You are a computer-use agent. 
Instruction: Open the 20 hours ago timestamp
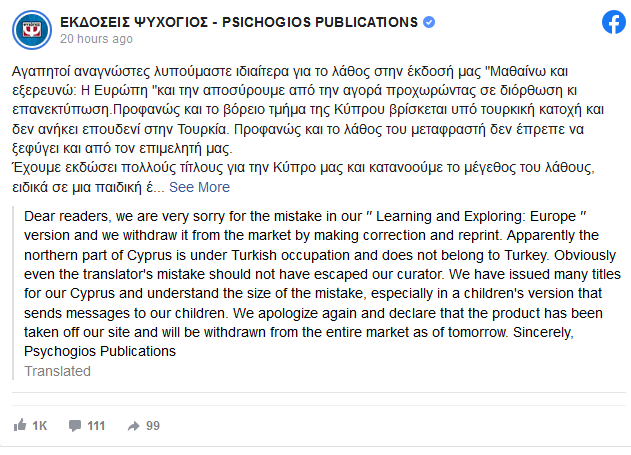(x=96, y=39)
